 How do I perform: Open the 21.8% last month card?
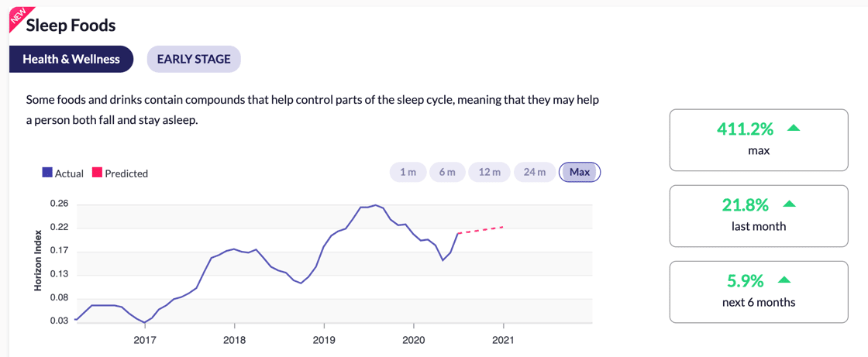(758, 215)
